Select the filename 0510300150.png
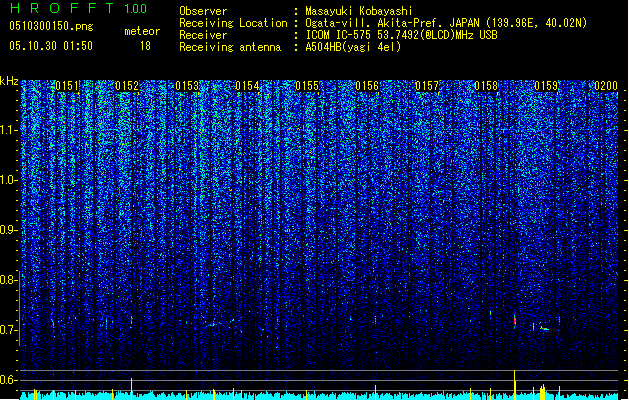 (51, 26)
